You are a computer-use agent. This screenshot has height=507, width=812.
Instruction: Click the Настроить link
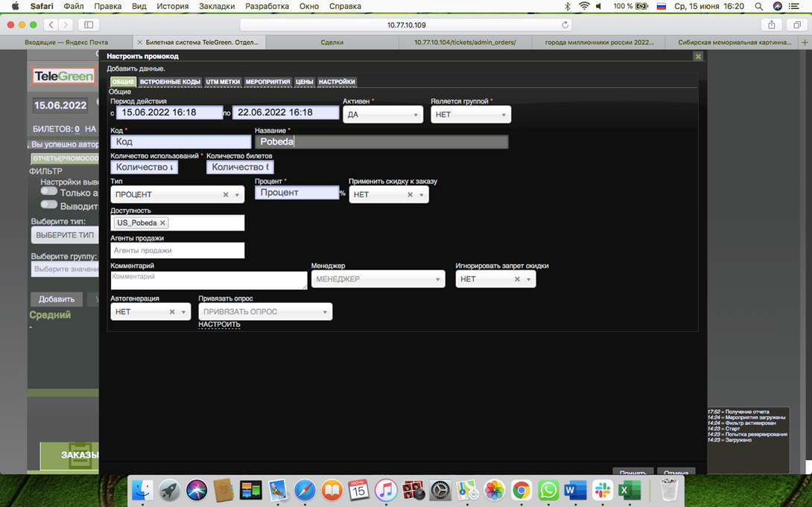(219, 325)
